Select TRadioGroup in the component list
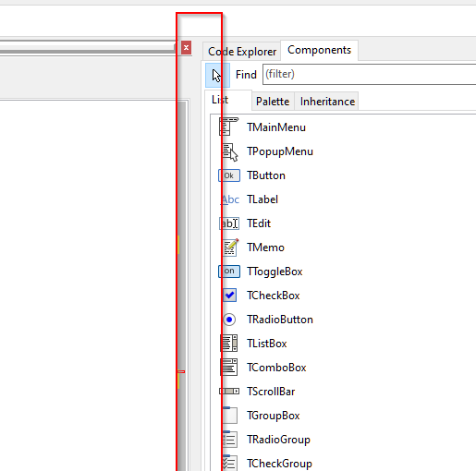This screenshot has width=476, height=471. (x=278, y=440)
